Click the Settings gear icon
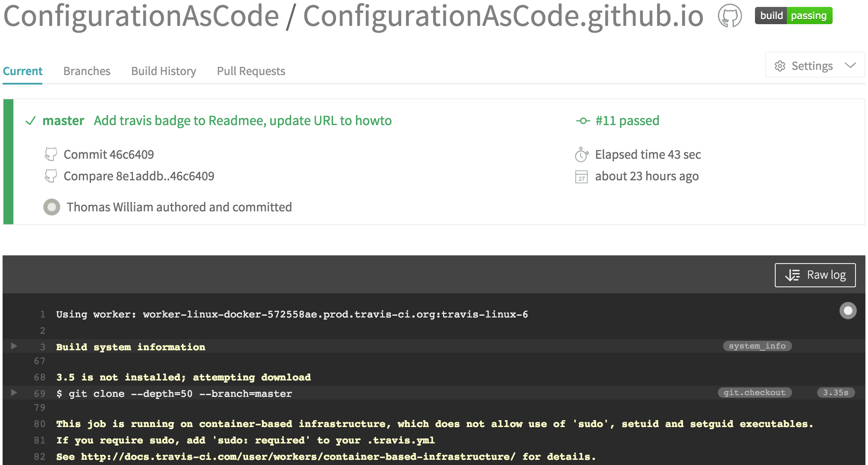This screenshot has width=868, height=465. click(x=780, y=66)
